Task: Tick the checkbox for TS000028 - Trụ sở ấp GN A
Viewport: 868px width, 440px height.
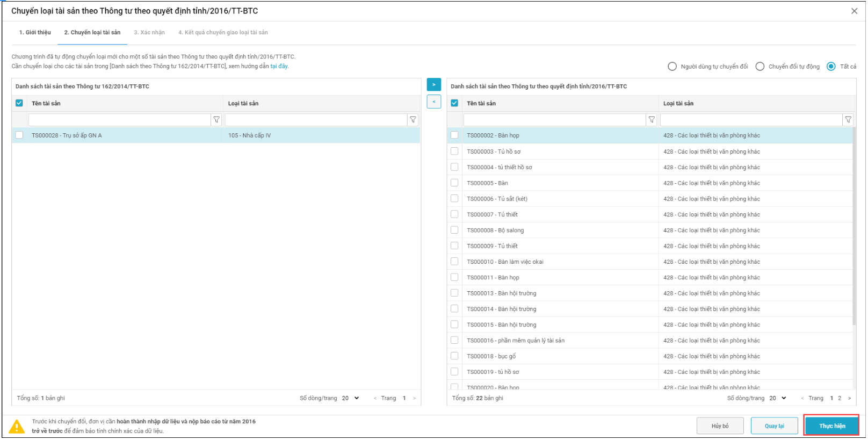Action: [x=19, y=135]
